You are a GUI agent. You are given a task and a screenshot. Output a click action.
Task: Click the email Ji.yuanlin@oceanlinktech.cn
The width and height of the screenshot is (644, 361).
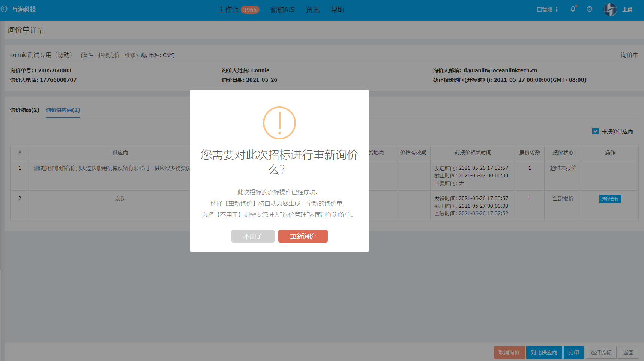[500, 70]
